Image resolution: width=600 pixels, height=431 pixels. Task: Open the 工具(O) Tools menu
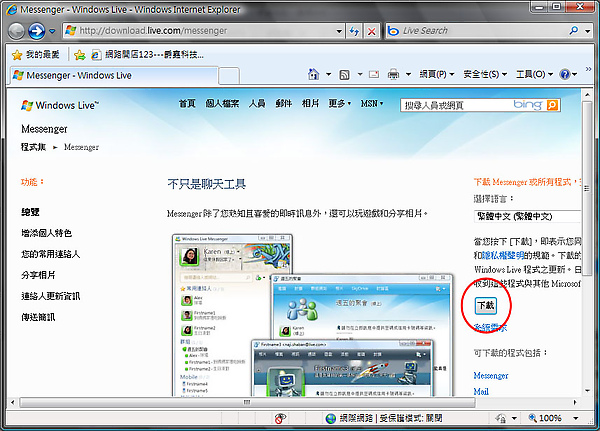click(x=534, y=74)
